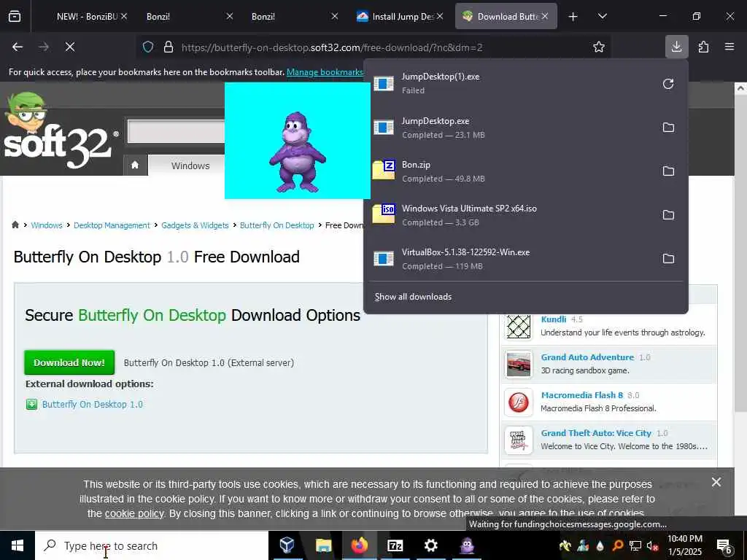Click the BonziBuddy purple gorilla
The image size is (747, 560).
coord(298,152)
